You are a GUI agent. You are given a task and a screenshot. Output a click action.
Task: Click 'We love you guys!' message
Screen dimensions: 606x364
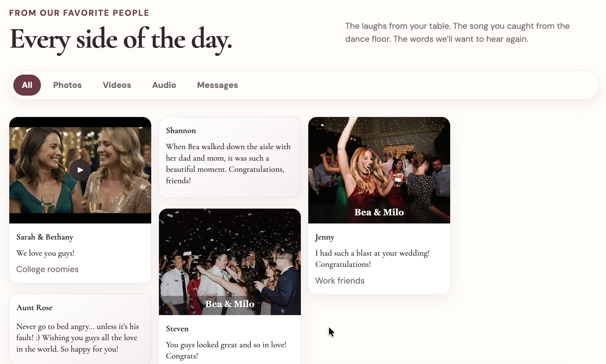(45, 253)
